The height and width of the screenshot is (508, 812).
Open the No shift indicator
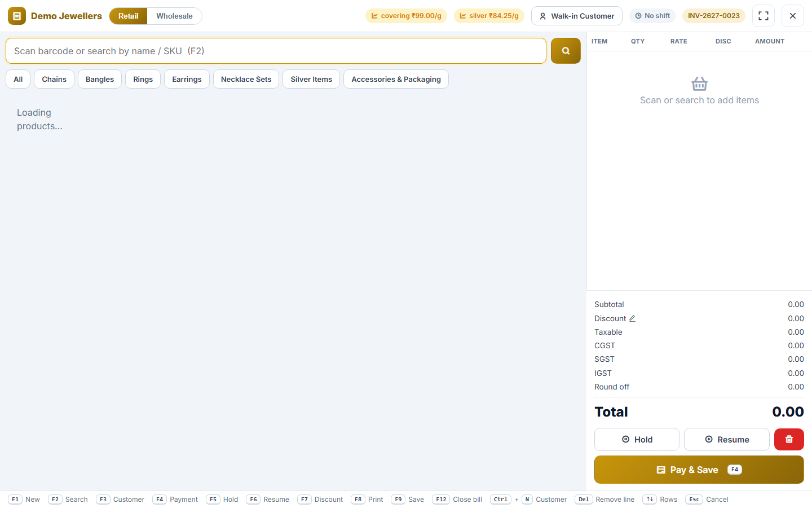click(x=652, y=16)
